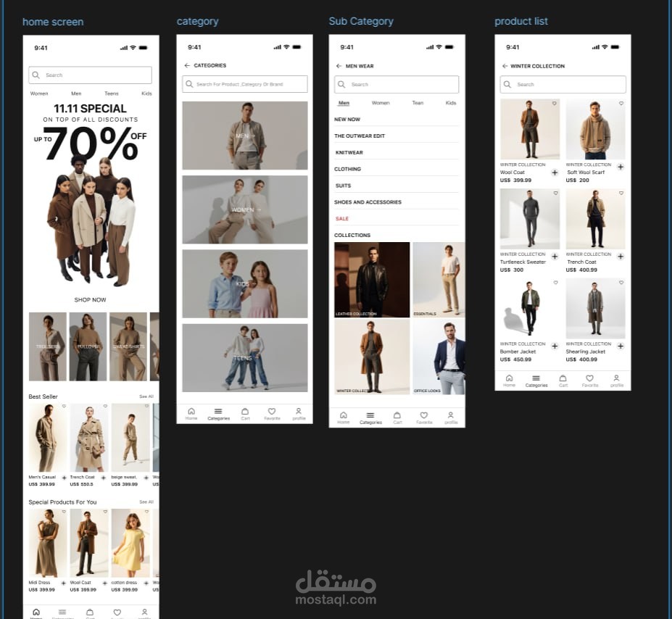
Task: Open Categories icon in category screen nav bar
Action: (218, 412)
